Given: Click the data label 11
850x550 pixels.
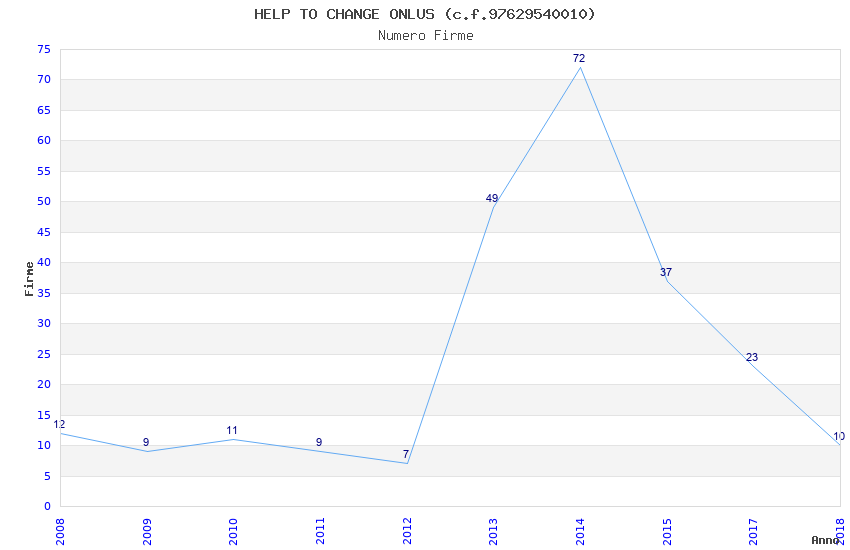Looking at the screenshot, I should [232, 430].
